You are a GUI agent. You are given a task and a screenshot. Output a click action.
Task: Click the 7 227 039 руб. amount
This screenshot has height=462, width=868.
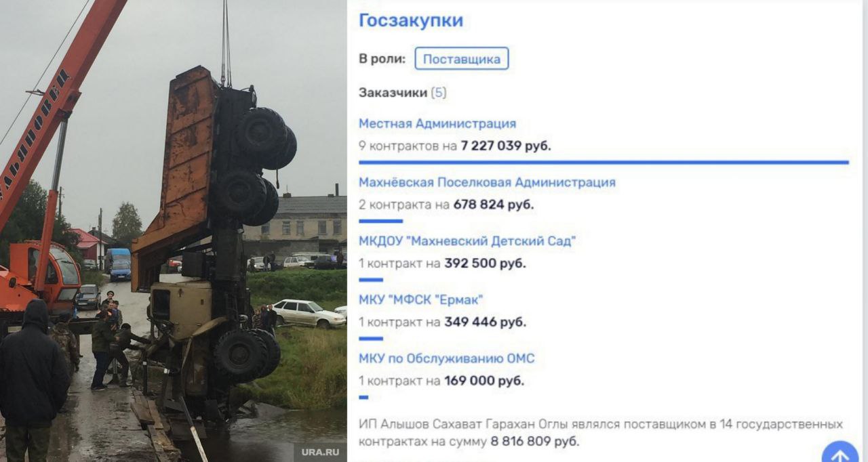(x=506, y=146)
